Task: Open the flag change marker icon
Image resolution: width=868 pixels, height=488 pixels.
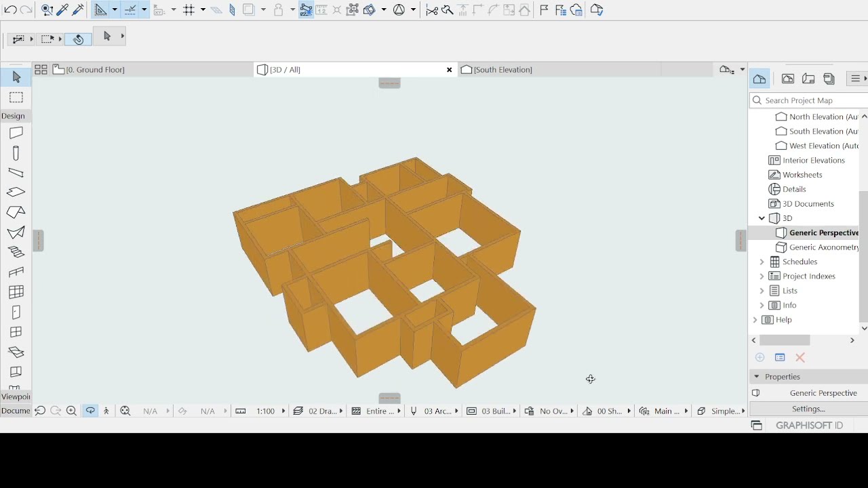Action: pos(544,10)
